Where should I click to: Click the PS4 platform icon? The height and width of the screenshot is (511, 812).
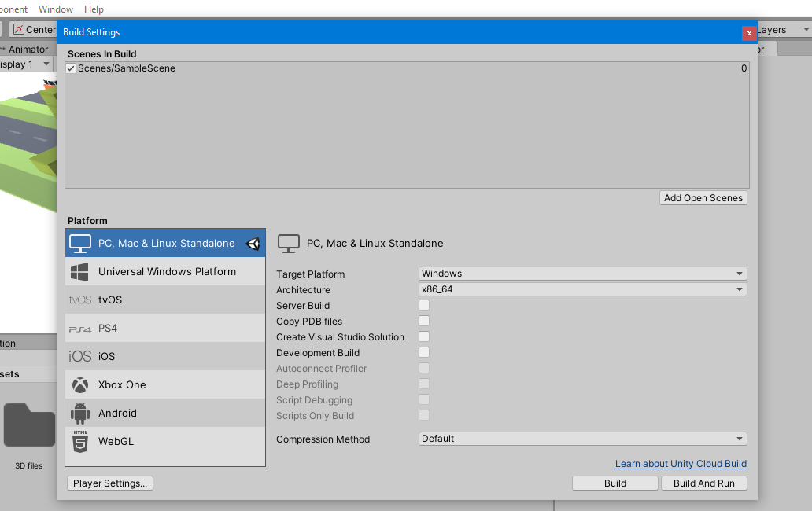click(79, 329)
